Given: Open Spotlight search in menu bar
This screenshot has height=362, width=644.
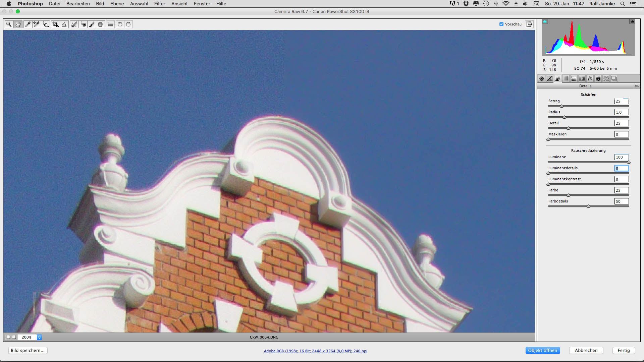Looking at the screenshot, I should pyautogui.click(x=623, y=4).
